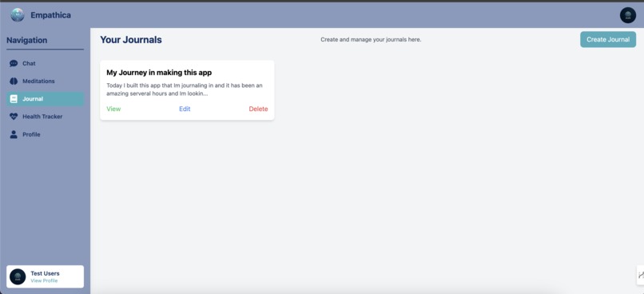Viewport: 644px width, 294px height.
Task: Go to the Meditations section
Action: click(46, 81)
